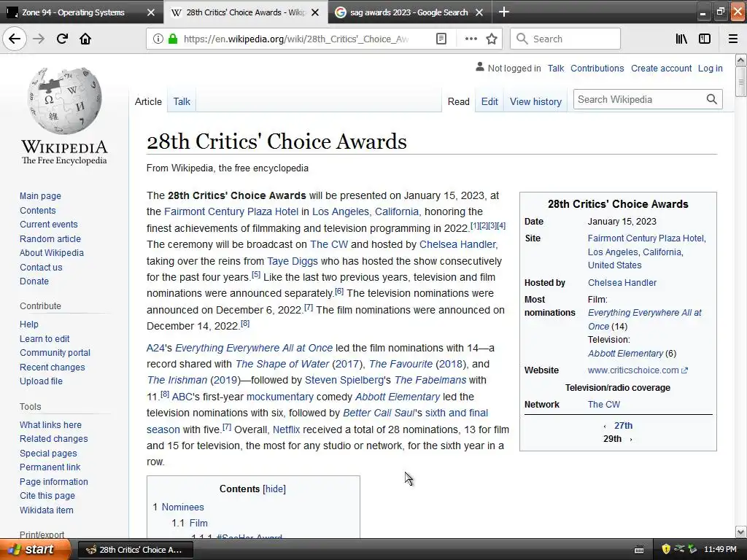Open Wikidata item link
This screenshot has width=747, height=560.
[x=46, y=510]
